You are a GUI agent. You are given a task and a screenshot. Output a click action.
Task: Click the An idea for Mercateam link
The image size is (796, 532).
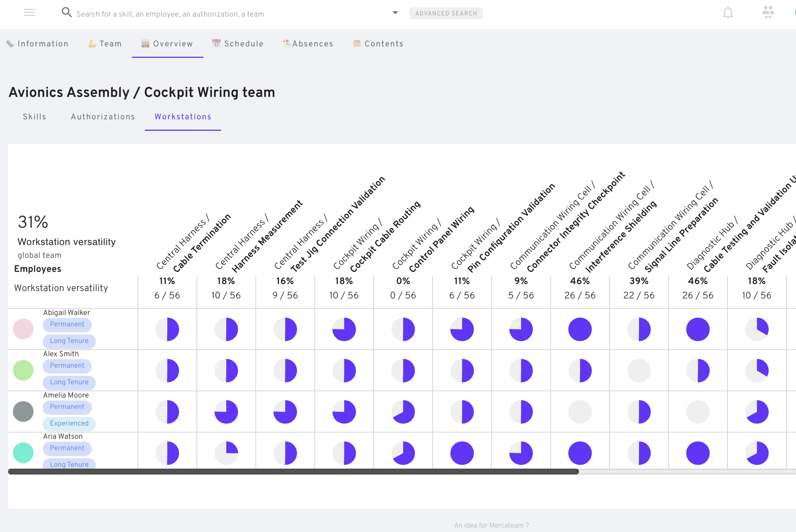coord(491,525)
